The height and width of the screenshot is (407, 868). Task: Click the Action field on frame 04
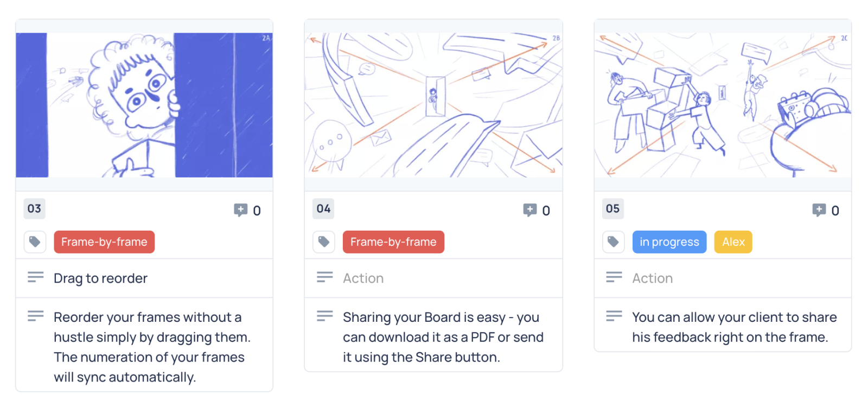(x=433, y=278)
